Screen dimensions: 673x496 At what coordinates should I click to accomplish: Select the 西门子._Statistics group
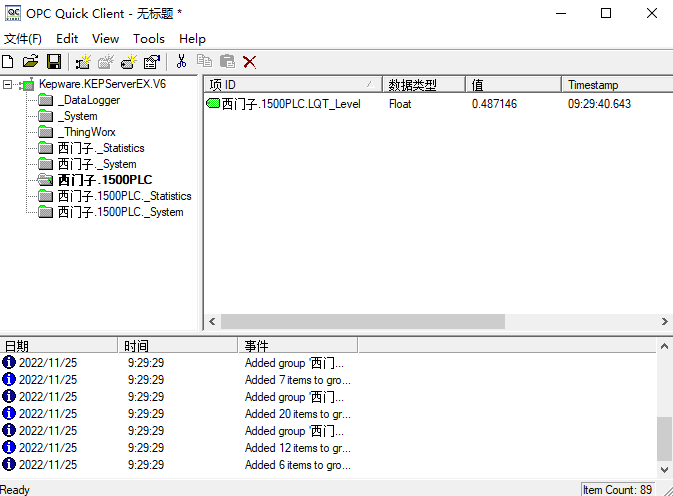point(101,148)
